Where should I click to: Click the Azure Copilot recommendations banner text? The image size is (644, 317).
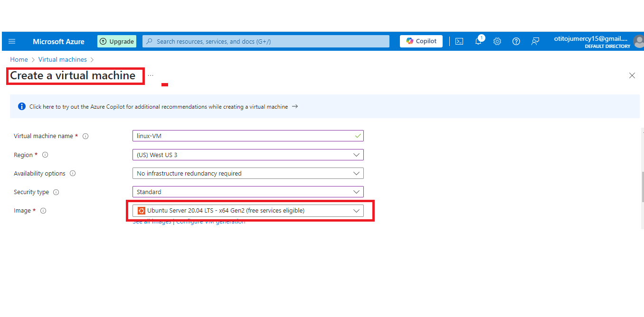(x=159, y=107)
